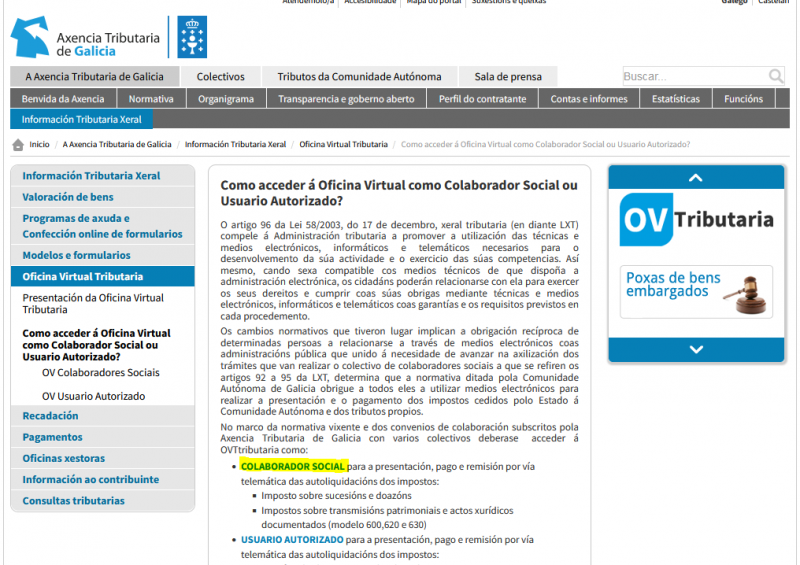Screen dimensions: 800x565
Task: Open OV Colaboradores Sociais sidebar link
Action: [101, 373]
